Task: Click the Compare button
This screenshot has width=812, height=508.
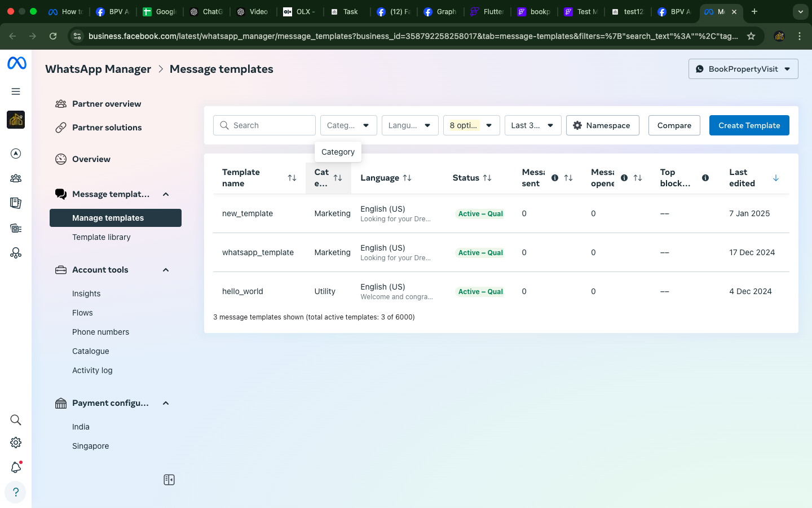Action: pyautogui.click(x=674, y=125)
